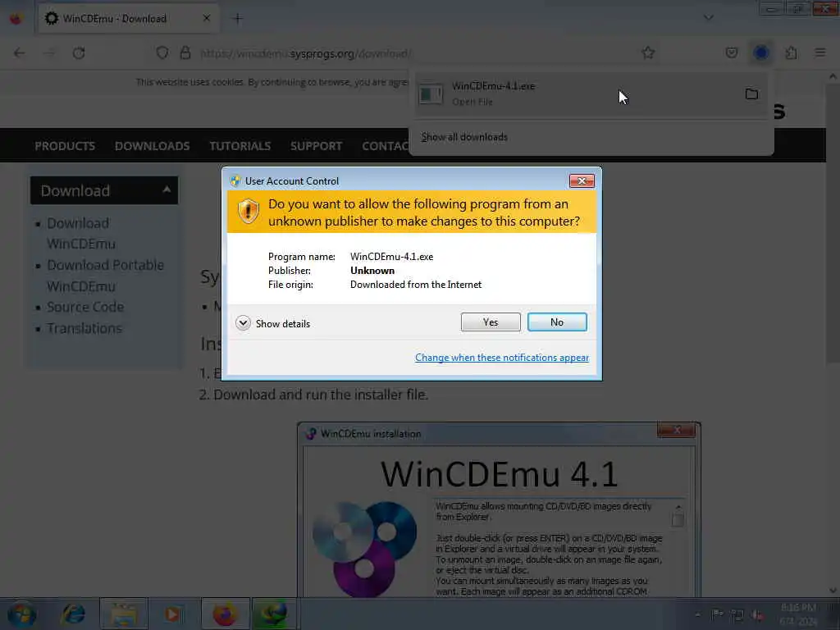Screen dimensions: 840x630
Task: Open the list all tabs chevron
Action: click(x=709, y=18)
